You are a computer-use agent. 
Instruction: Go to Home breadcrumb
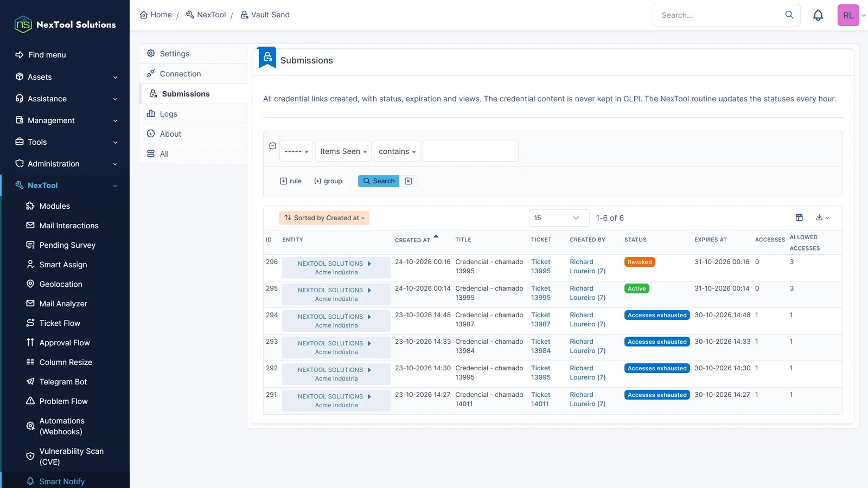point(156,15)
